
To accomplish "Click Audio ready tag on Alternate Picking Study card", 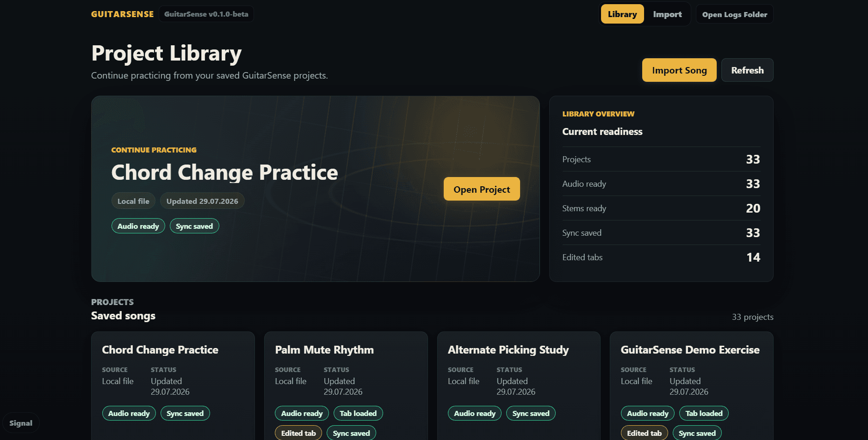I will (x=475, y=413).
